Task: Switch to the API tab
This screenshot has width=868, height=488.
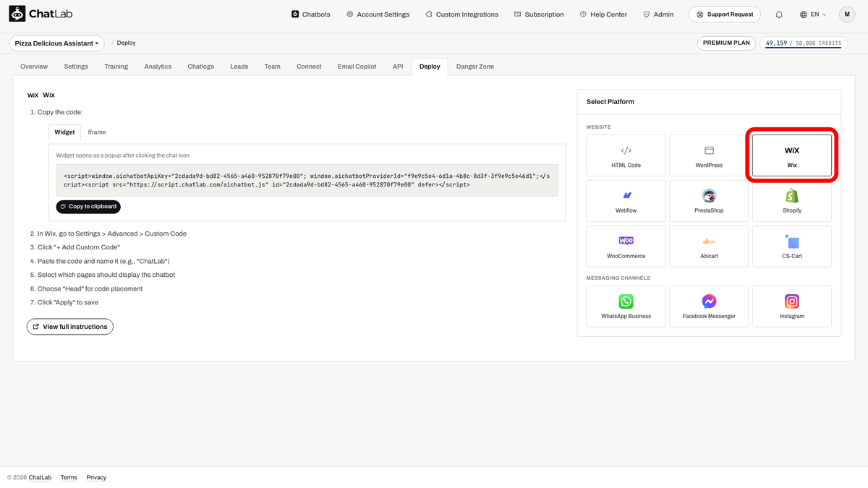Action: 398,67
